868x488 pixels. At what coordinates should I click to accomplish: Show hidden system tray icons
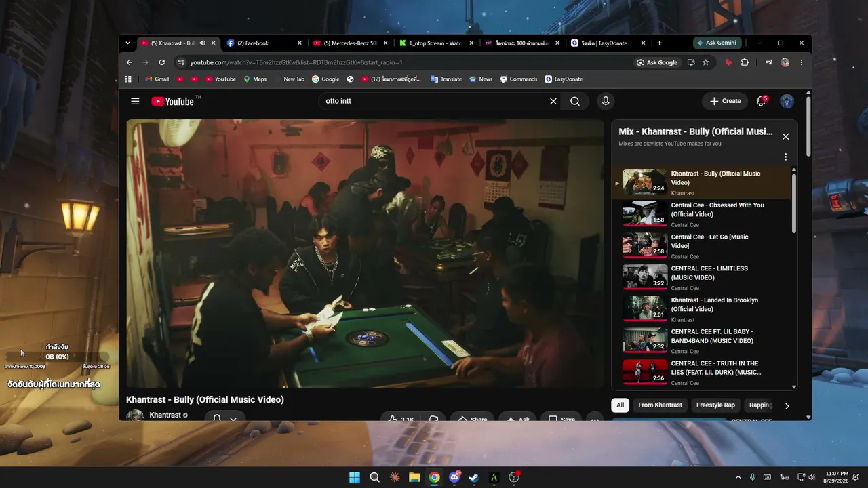738,477
